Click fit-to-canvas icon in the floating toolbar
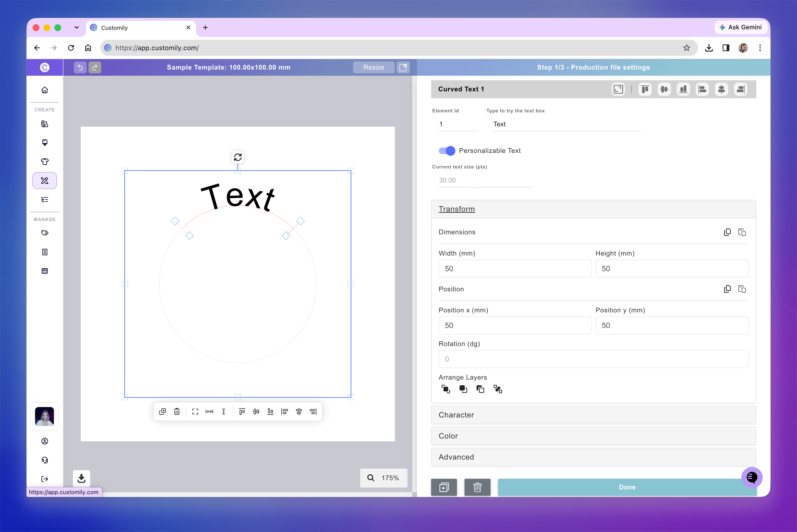The width and height of the screenshot is (797, 532). tap(195, 412)
